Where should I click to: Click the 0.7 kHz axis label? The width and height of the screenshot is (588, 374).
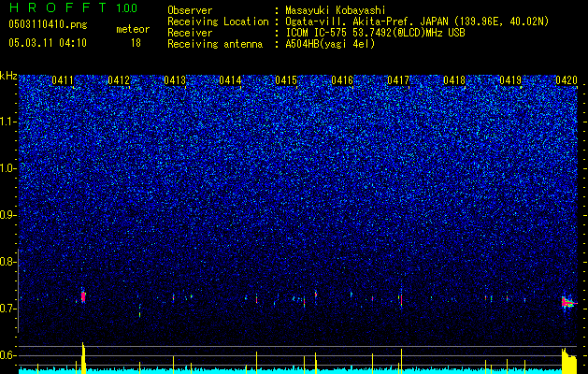pyautogui.click(x=7, y=309)
